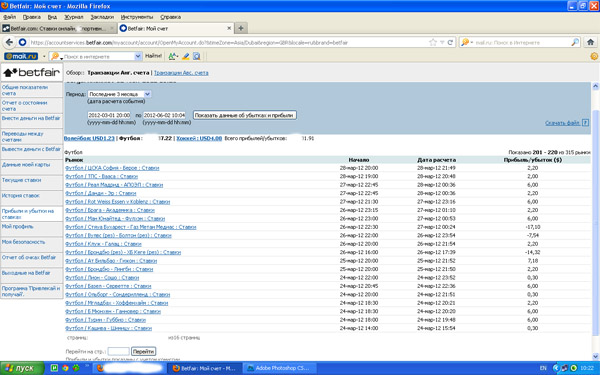Open Моя безопасность in the sidebar

(23, 242)
